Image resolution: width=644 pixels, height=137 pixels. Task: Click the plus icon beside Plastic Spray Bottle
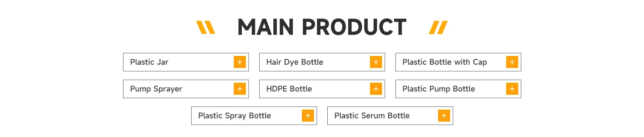click(308, 116)
